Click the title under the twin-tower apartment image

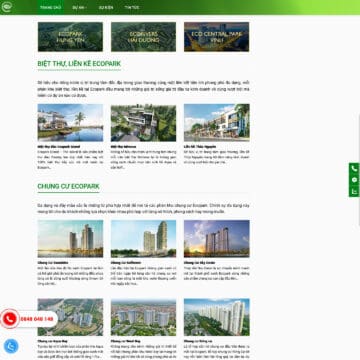coord(53,263)
